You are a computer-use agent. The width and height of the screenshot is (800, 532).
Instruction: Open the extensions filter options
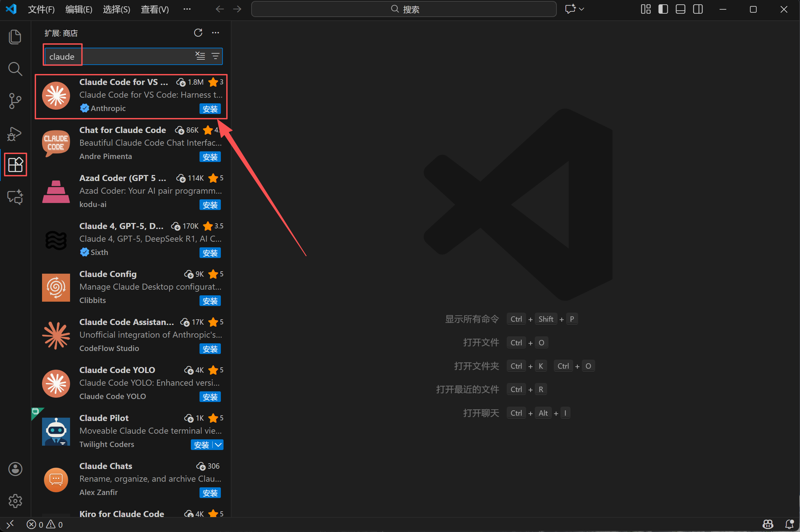click(x=215, y=56)
